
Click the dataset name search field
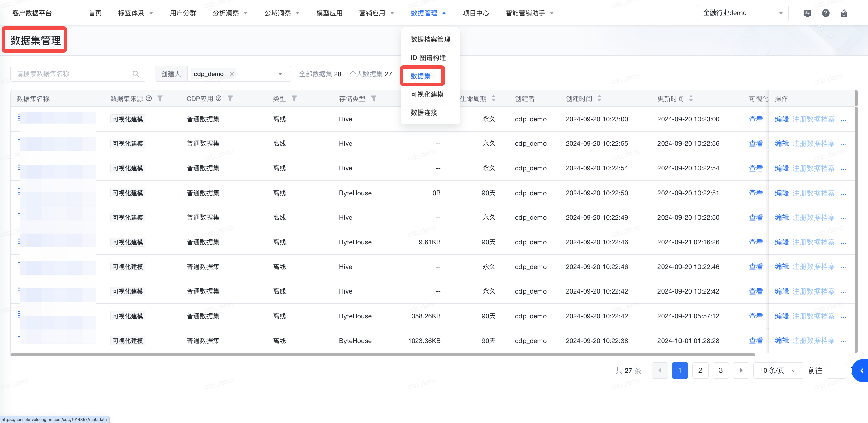(78, 74)
